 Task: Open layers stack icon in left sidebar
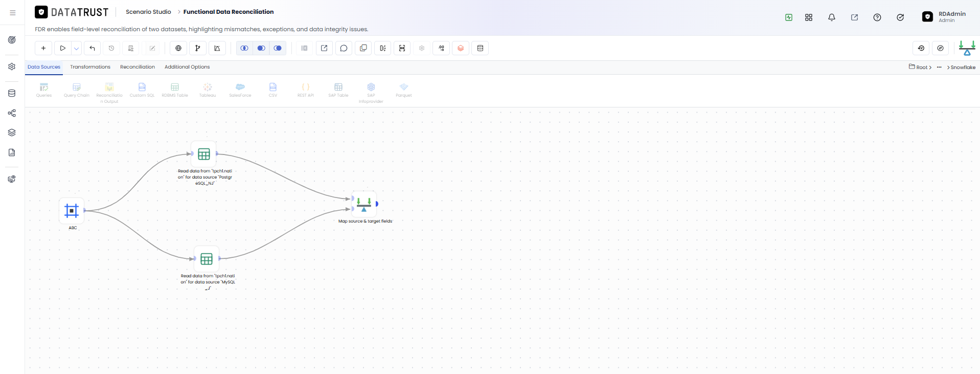coord(12,133)
